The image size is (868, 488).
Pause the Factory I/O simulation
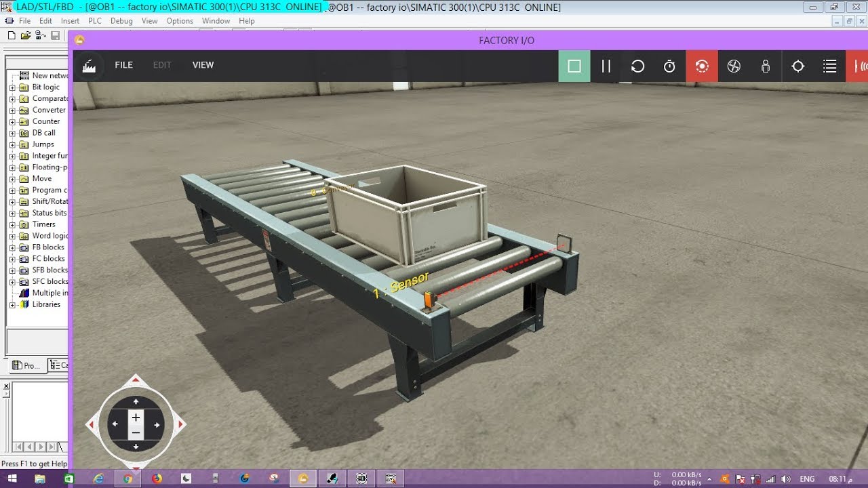coord(606,66)
